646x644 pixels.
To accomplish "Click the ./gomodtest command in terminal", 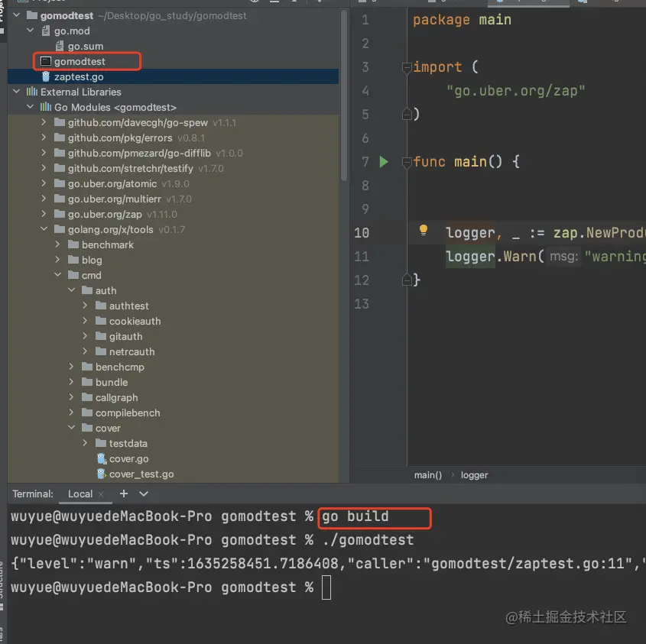I will coord(368,540).
